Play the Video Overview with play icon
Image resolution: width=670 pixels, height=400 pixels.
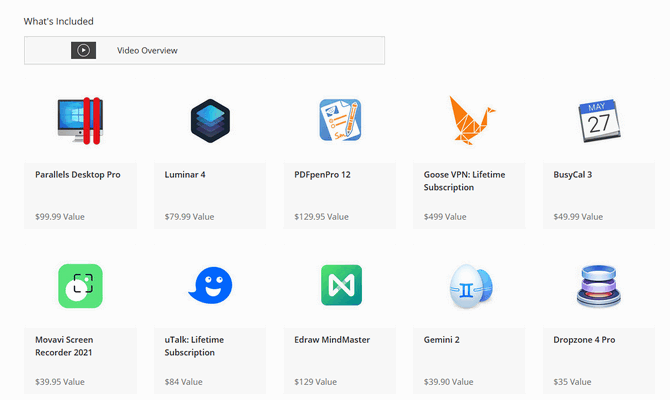coord(83,50)
